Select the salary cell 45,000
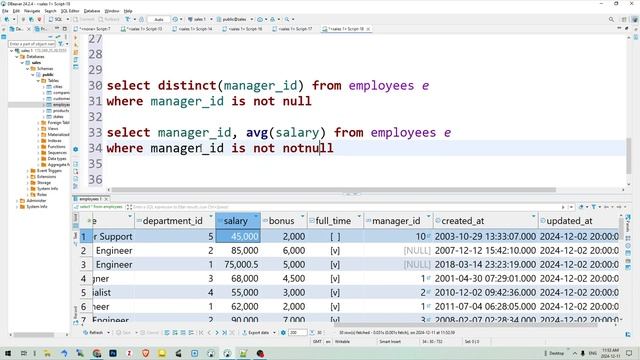 click(x=238, y=237)
